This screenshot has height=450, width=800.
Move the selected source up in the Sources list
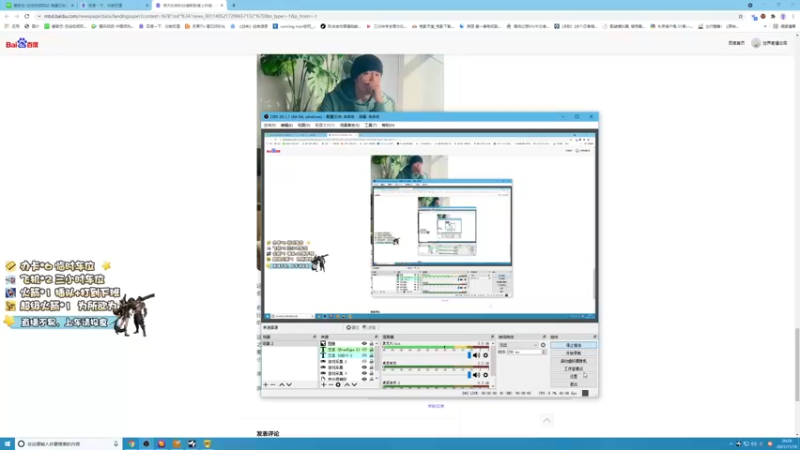tap(347, 384)
